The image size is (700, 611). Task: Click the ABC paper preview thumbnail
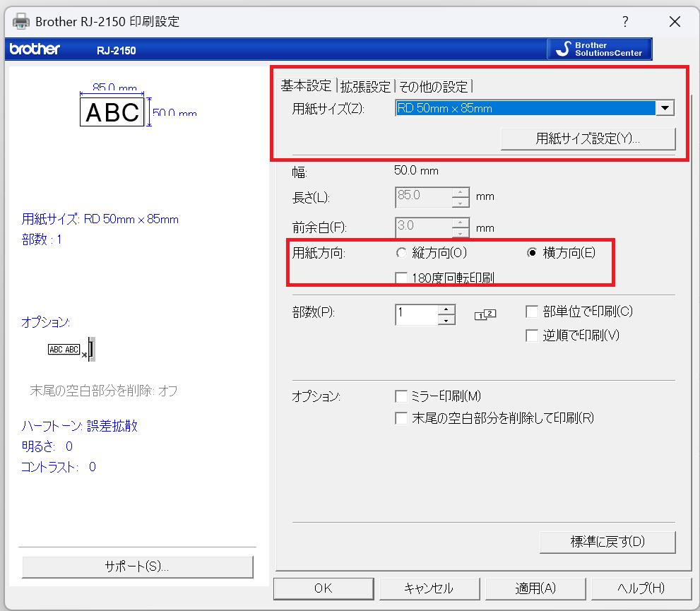112,112
